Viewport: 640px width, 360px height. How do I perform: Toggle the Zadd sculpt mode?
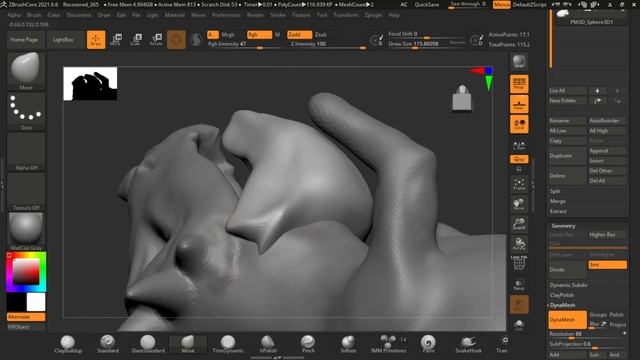[300, 35]
